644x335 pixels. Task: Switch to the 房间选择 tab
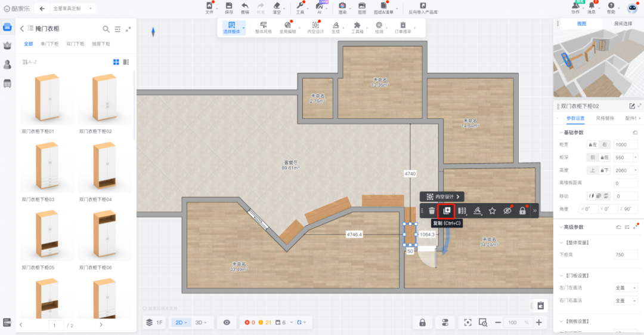624,23
